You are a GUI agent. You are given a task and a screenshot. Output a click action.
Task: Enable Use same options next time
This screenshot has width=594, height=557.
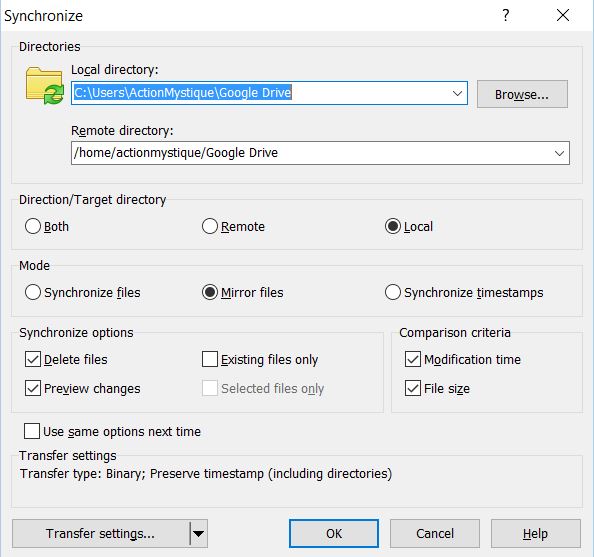(32, 431)
